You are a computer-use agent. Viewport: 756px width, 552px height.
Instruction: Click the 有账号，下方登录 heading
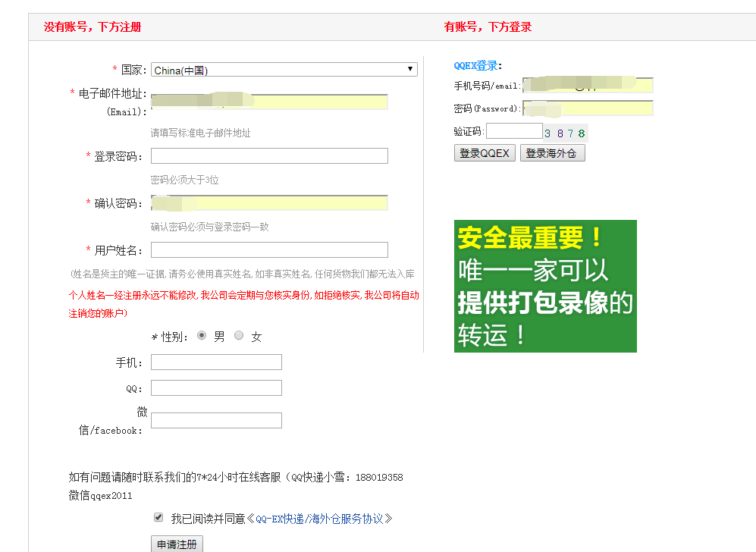coord(488,27)
